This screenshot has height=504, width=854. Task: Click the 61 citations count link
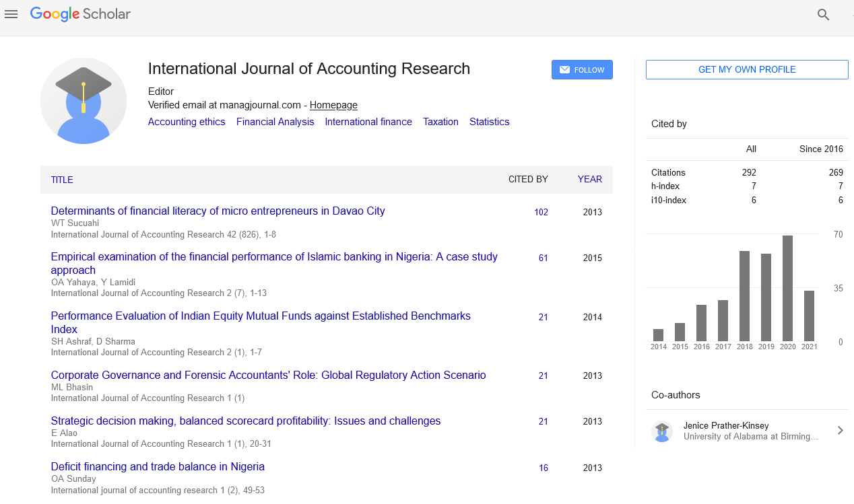[543, 258]
